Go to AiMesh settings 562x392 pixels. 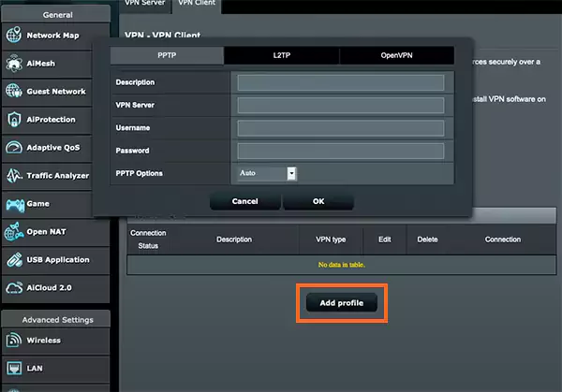click(x=47, y=64)
